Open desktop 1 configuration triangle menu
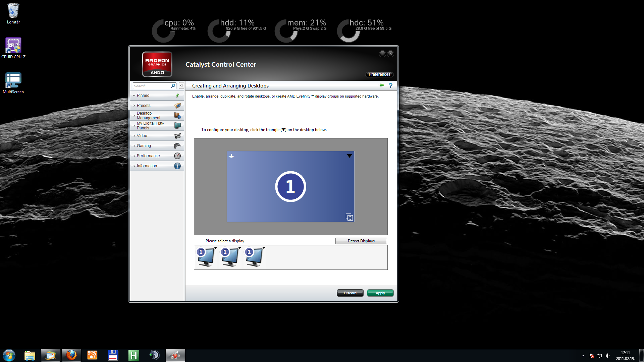This screenshot has height=362, width=644. point(349,156)
